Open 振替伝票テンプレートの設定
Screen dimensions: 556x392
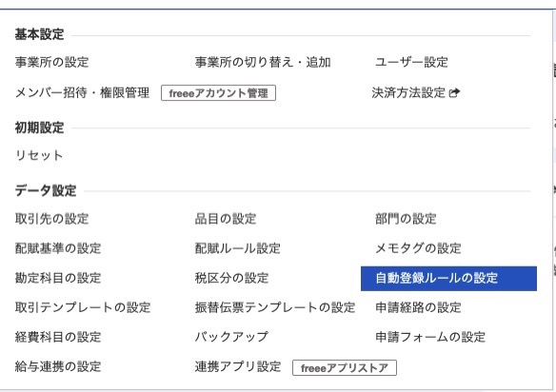point(275,307)
